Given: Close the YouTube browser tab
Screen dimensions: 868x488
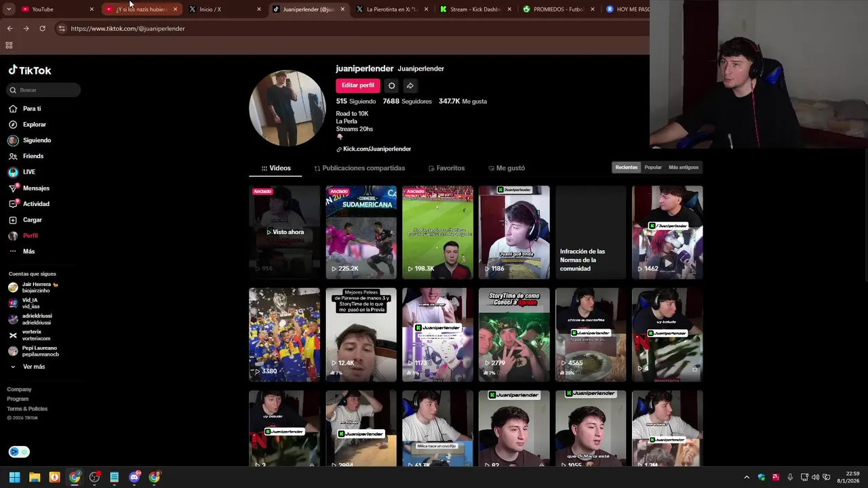Looking at the screenshot, I should point(92,9).
